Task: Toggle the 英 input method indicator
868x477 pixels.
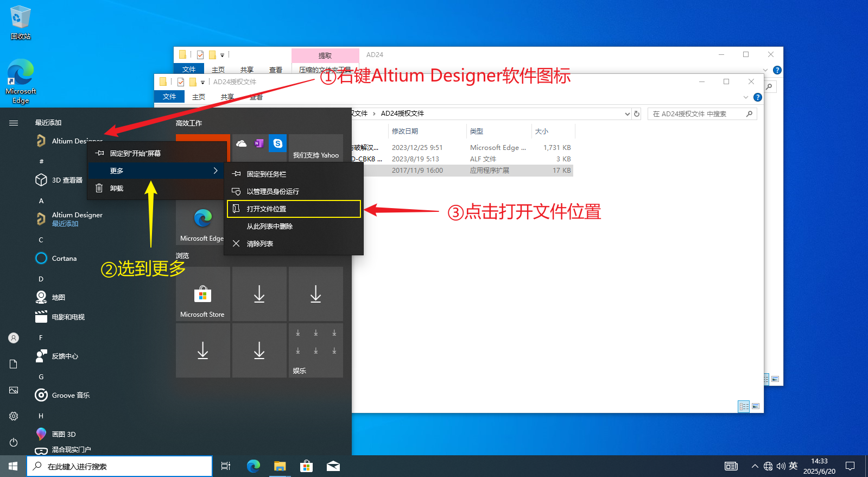Action: [793, 466]
